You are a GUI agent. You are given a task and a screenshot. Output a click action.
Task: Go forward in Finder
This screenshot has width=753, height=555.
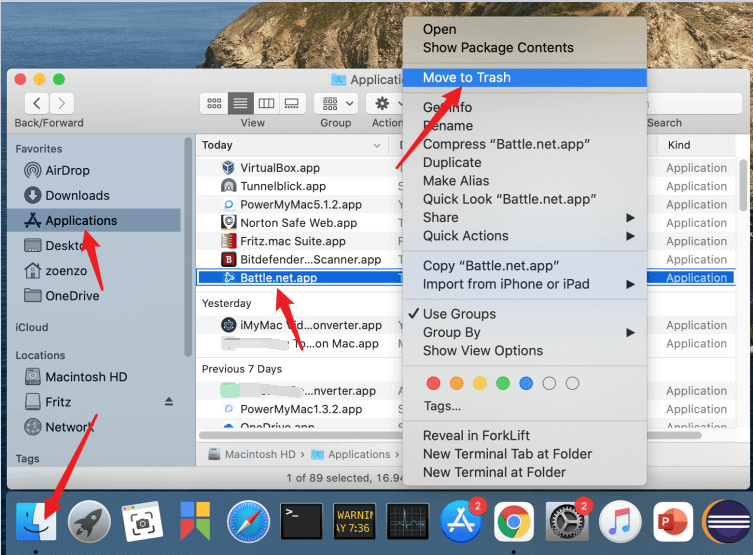(x=61, y=103)
